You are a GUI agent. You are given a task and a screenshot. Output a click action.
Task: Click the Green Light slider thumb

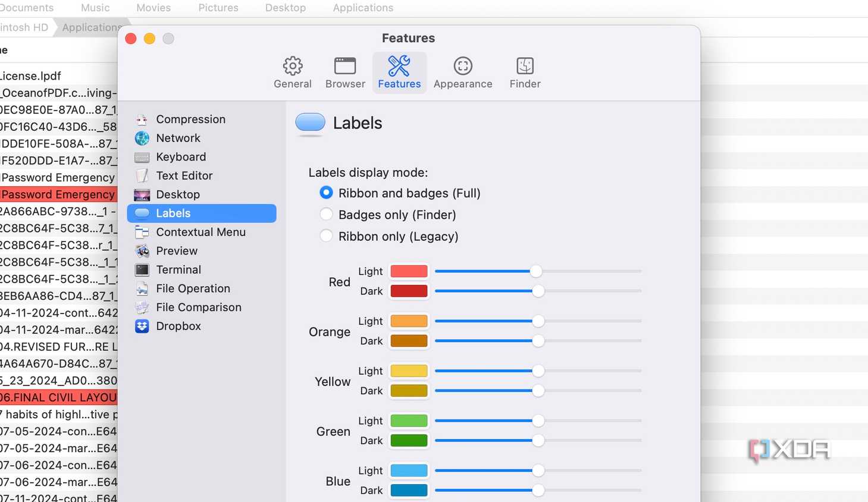point(538,421)
